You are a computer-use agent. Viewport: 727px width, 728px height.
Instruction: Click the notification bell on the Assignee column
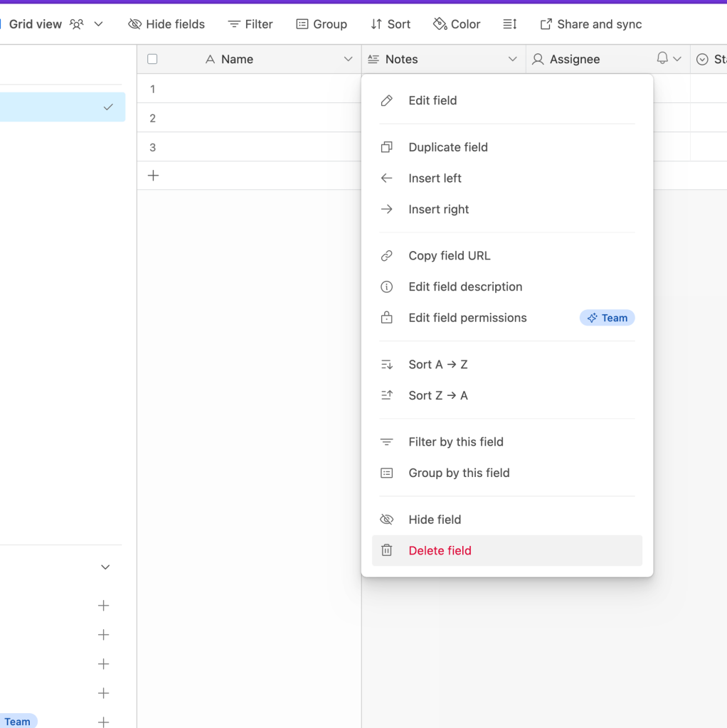point(662,59)
